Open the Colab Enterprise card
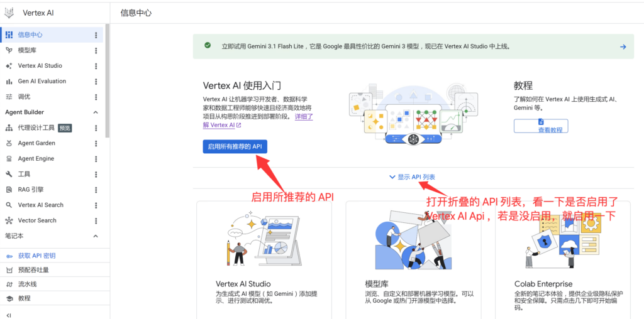This screenshot has width=644, height=319. coord(563,260)
